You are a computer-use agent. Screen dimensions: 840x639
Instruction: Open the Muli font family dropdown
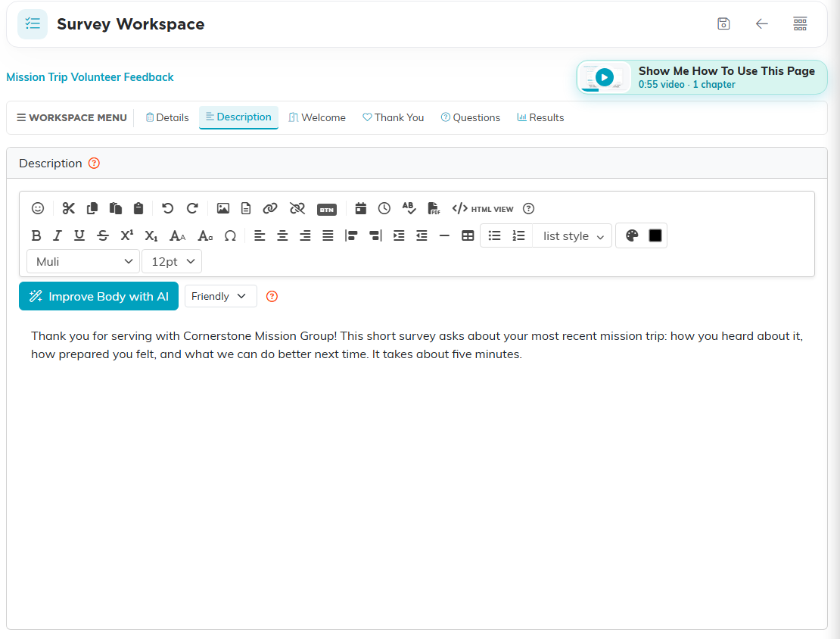[83, 262]
